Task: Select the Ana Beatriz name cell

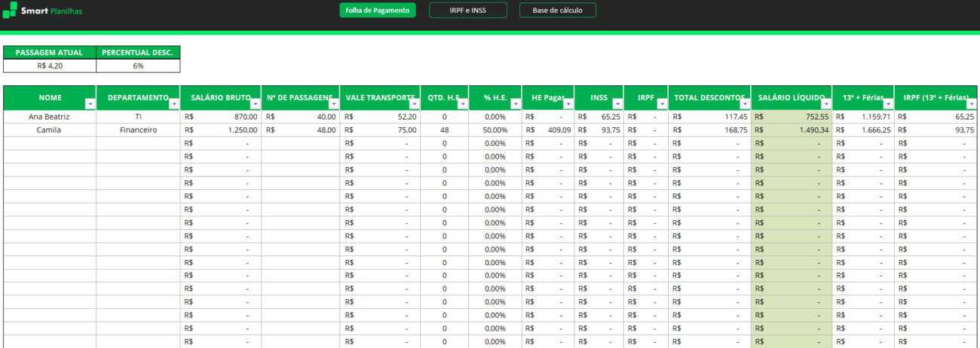Action: point(50,117)
